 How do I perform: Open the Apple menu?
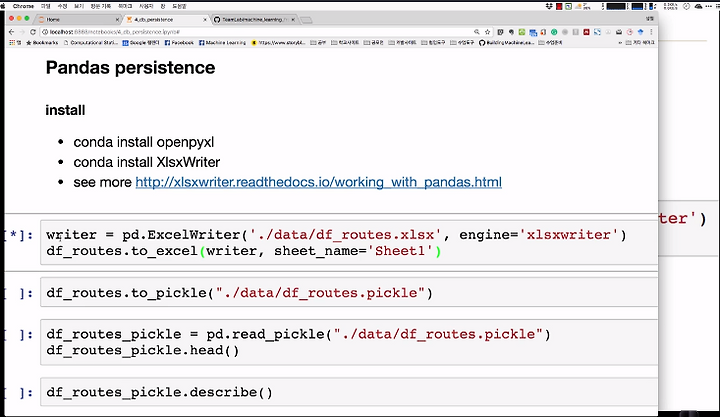pos(2,6)
